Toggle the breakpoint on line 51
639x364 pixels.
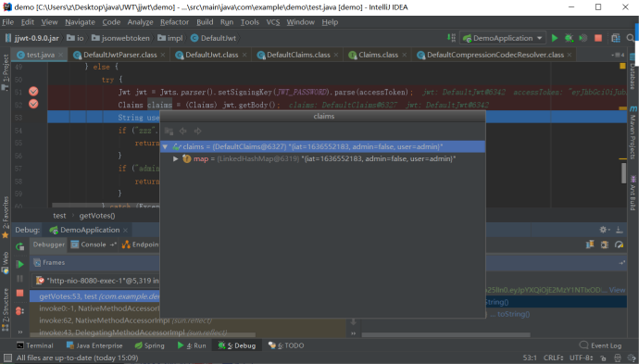[33, 92]
